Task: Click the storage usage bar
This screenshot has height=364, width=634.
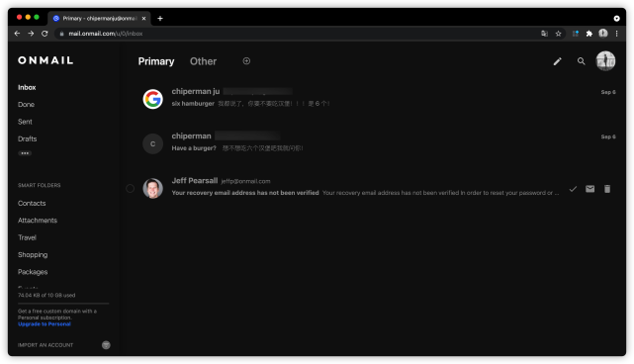Action: pyautogui.click(x=63, y=303)
